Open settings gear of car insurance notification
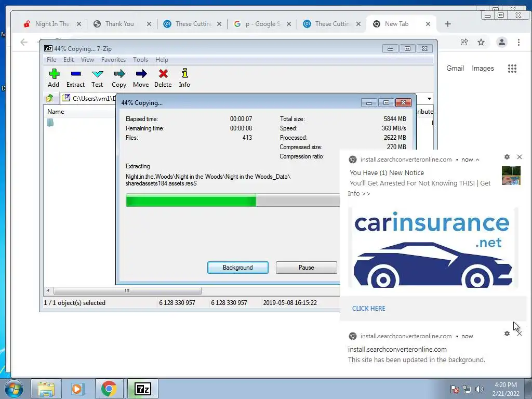Image resolution: width=532 pixels, height=399 pixels. pyautogui.click(x=507, y=157)
